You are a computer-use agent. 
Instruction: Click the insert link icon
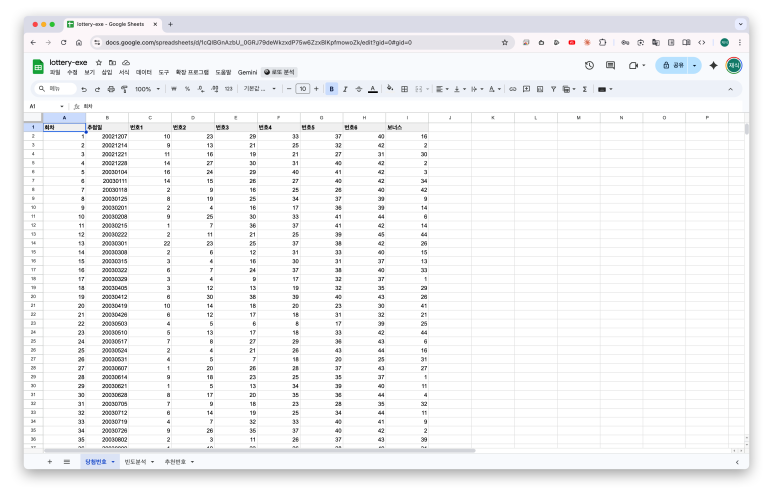[x=513, y=89]
